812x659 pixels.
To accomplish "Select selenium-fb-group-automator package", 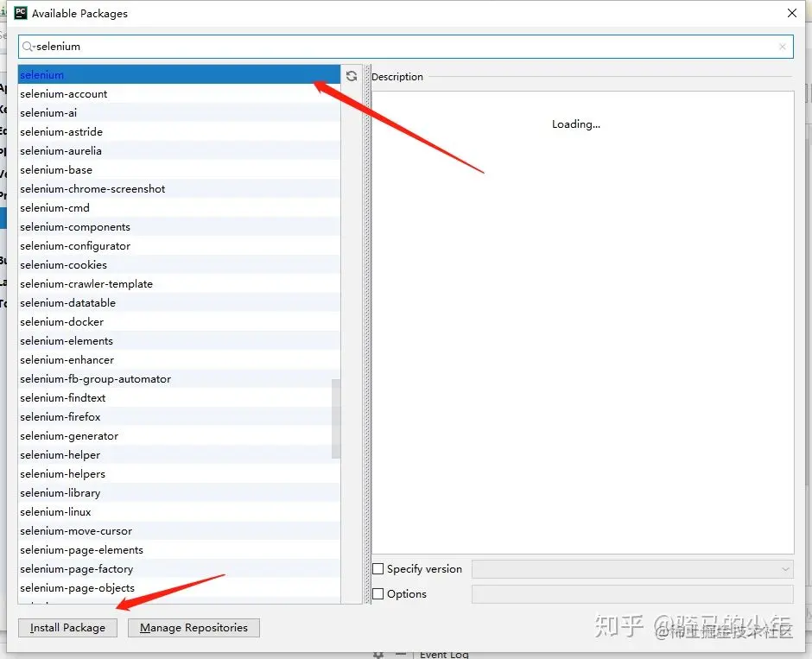I will click(x=179, y=379).
